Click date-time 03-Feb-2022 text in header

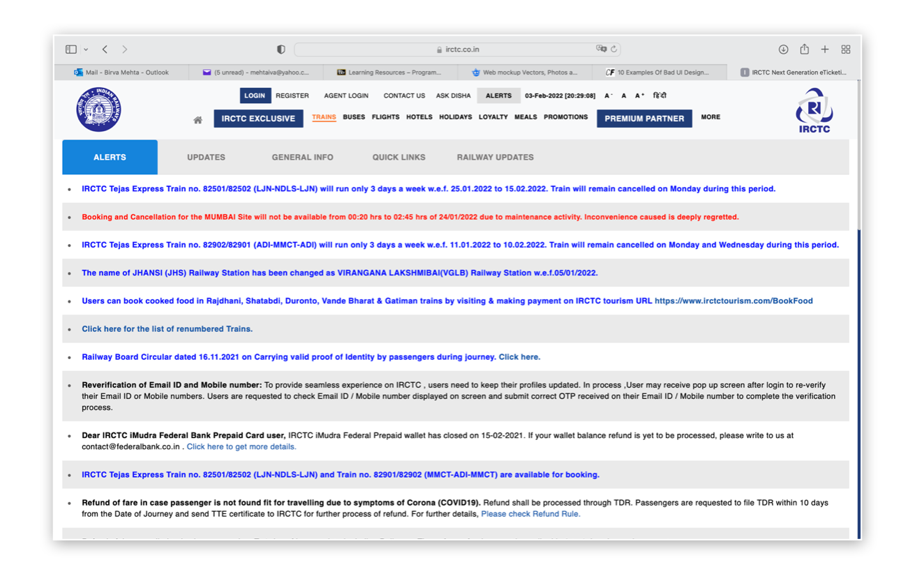click(x=560, y=96)
